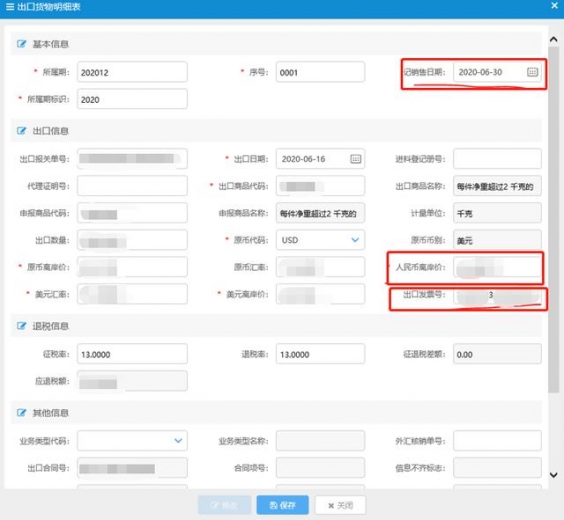Expand the 业务类型代码 dropdown
The width and height of the screenshot is (564, 520).
(178, 441)
